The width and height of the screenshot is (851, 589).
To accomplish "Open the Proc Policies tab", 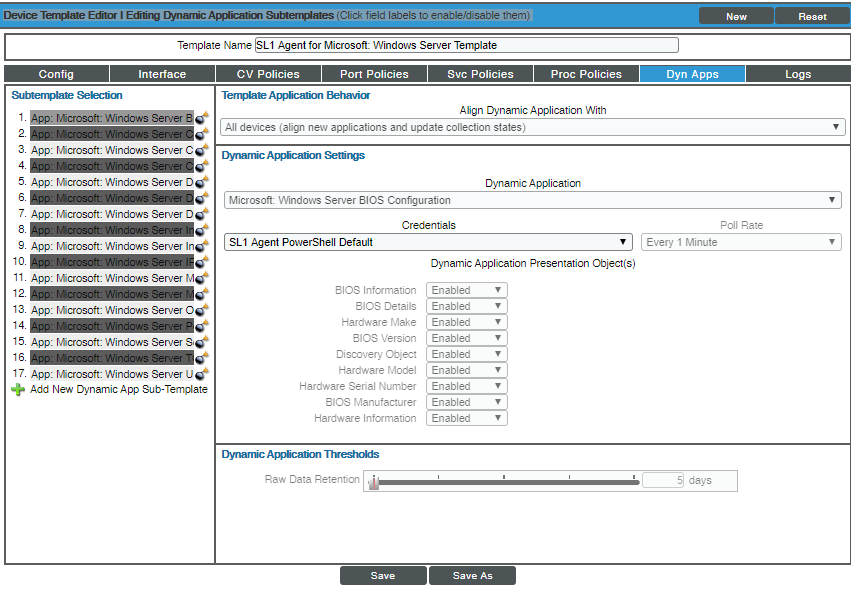I will pos(586,74).
